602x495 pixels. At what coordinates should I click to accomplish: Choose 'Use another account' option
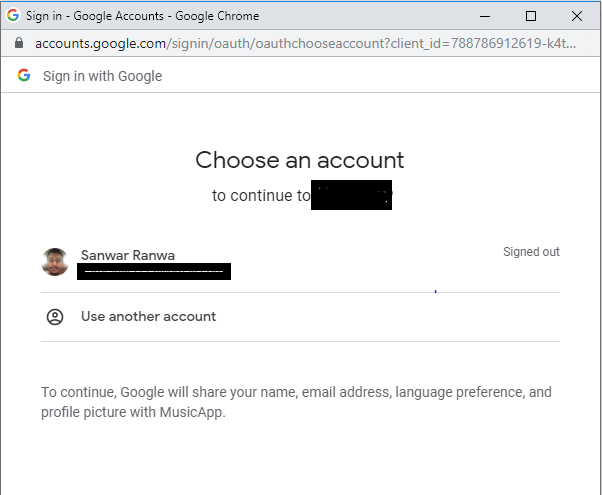coord(148,317)
